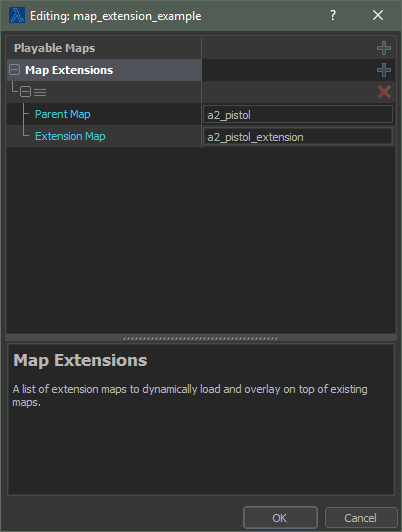This screenshot has width=402, height=532.
Task: Delete the map extension entry with red X
Action: [x=384, y=92]
